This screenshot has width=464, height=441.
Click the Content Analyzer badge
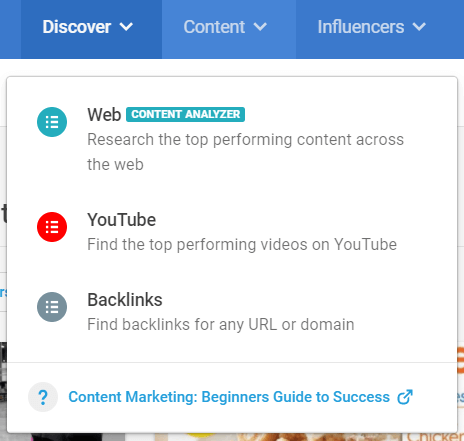pyautogui.click(x=185, y=114)
